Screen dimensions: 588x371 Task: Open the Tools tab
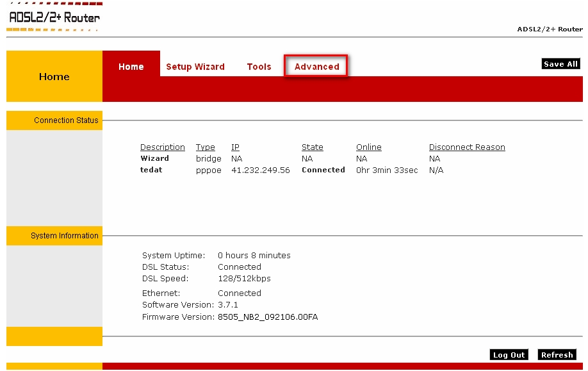(259, 67)
